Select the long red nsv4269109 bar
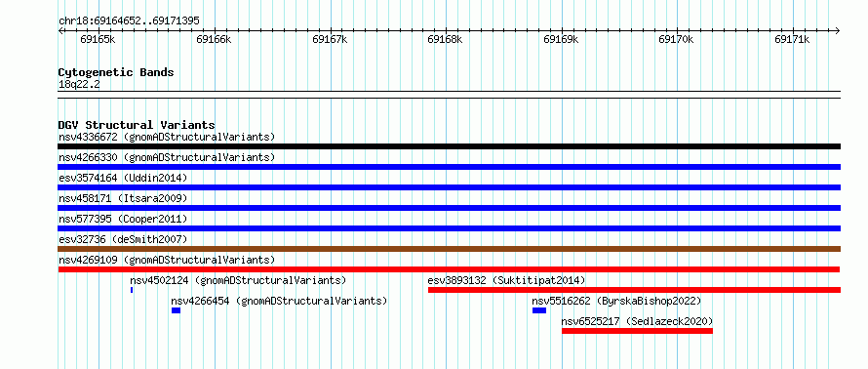Image resolution: width=868 pixels, height=369 pixels. pyautogui.click(x=449, y=269)
